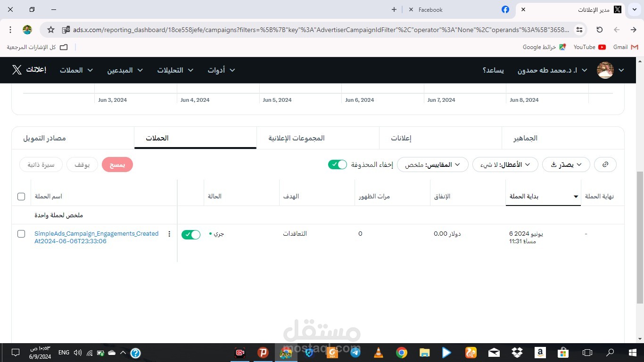
Task: Click the account profile picture in header
Action: tap(605, 70)
